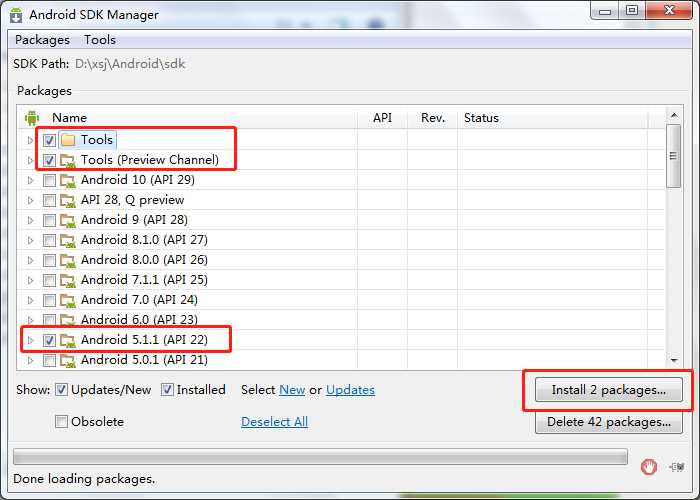Click the Delete 42 packages button
Viewport: 700px width, 500px height.
(608, 422)
